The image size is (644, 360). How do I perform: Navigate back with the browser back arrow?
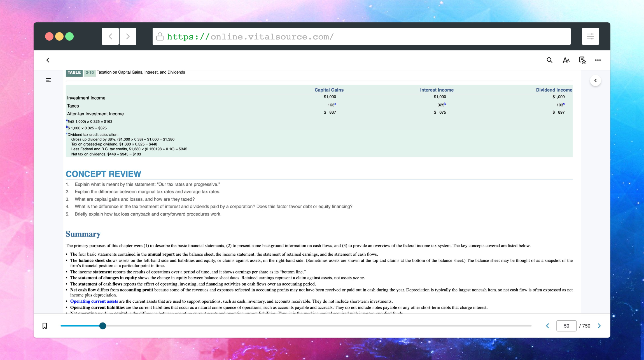(110, 36)
